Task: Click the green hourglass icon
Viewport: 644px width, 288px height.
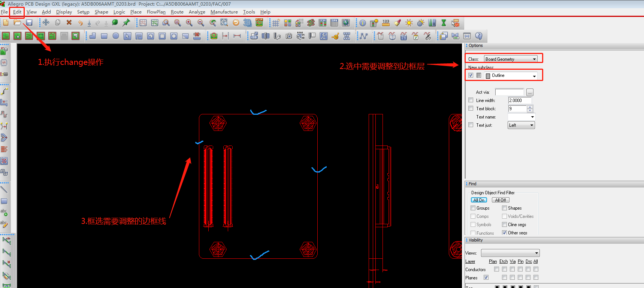Action: (444, 23)
